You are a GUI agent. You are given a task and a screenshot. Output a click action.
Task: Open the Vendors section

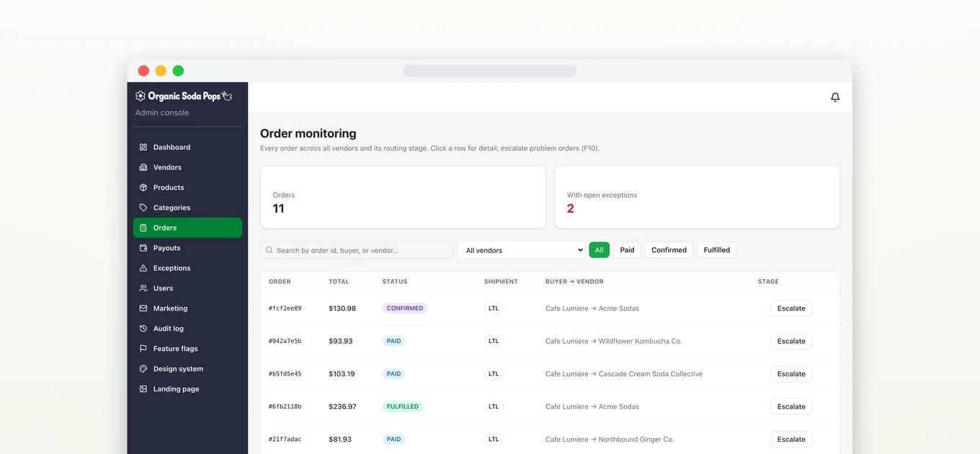pyautogui.click(x=187, y=167)
